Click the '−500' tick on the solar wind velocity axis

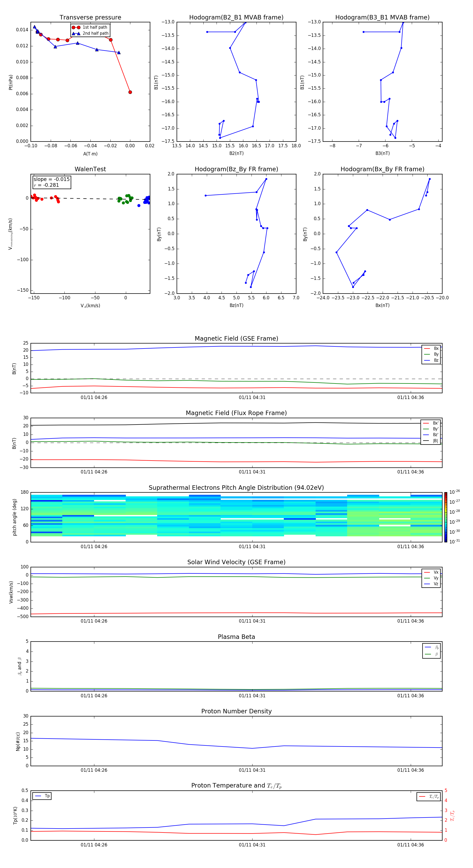click(22, 617)
